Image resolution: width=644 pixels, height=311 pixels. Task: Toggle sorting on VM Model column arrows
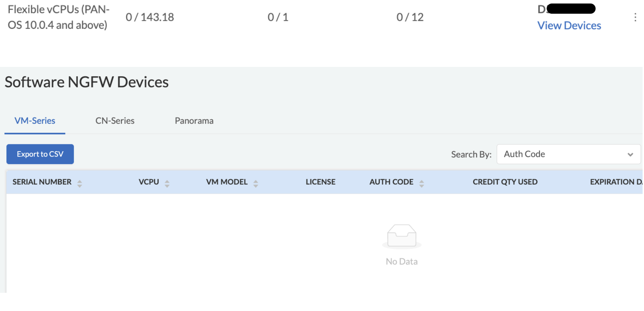coord(256,184)
